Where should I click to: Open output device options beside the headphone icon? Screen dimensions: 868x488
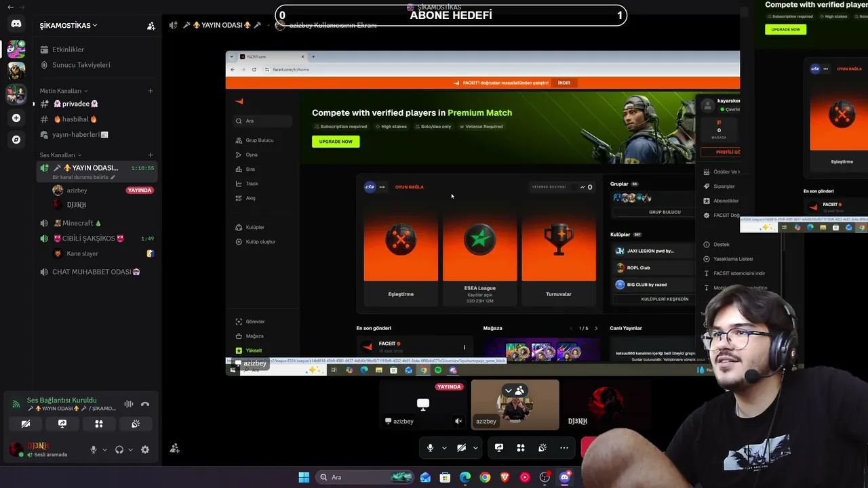click(x=130, y=449)
